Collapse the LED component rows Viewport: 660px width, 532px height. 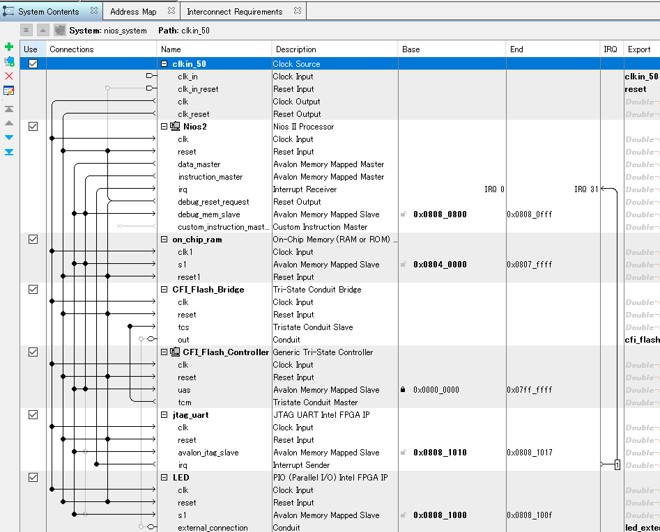[164, 478]
